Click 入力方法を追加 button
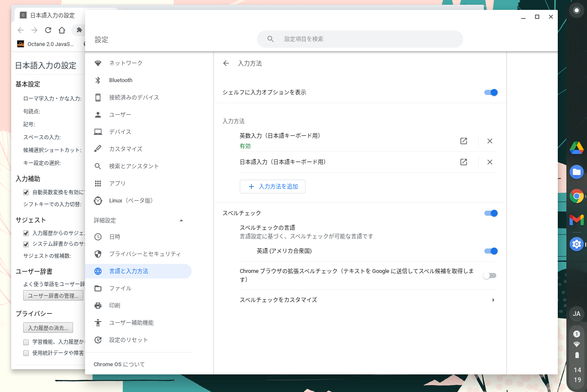Screen dimensions: 587x392 (272, 187)
